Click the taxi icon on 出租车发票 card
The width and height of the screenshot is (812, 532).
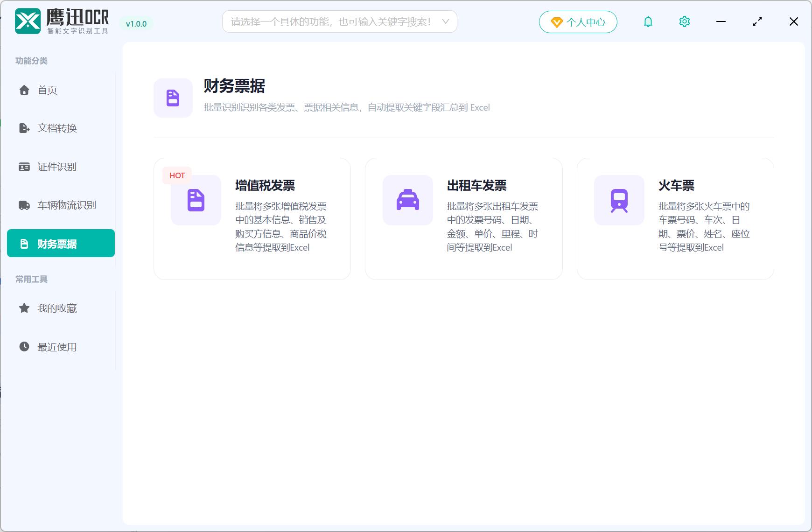[407, 200]
